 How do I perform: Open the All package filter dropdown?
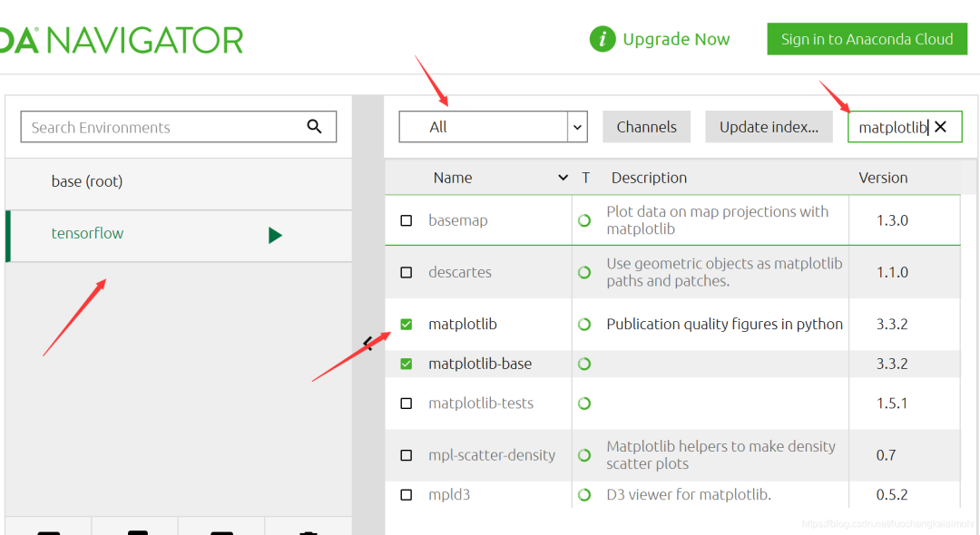(x=493, y=127)
